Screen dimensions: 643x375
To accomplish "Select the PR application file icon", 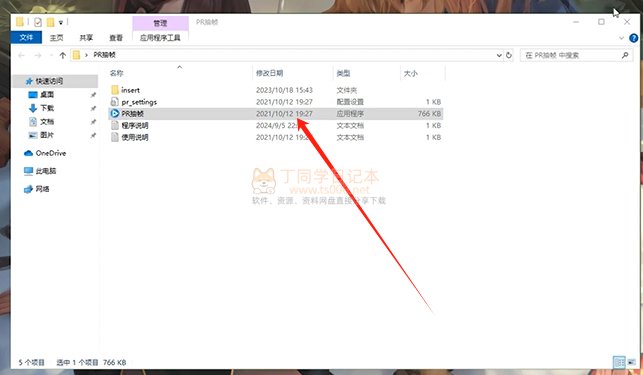I will click(x=115, y=114).
